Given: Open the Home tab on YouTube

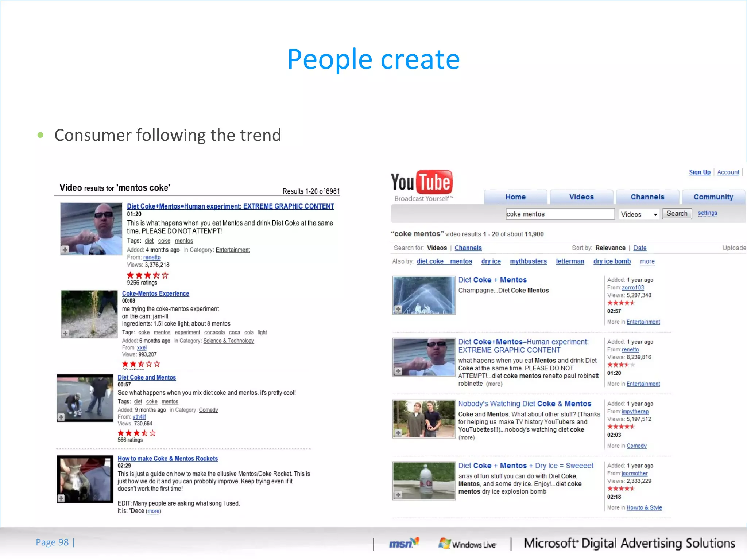Looking at the screenshot, I should coord(515,197).
